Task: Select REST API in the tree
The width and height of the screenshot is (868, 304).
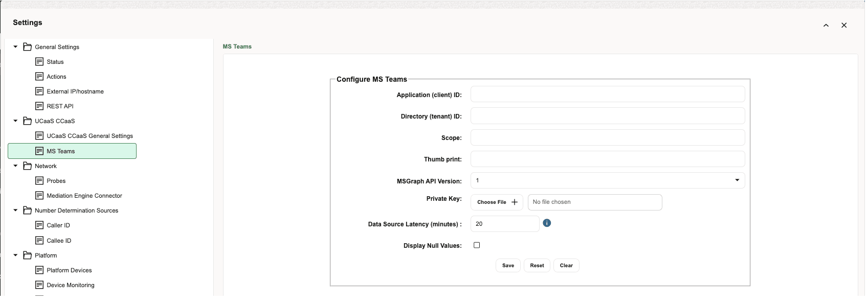Action: click(x=60, y=106)
